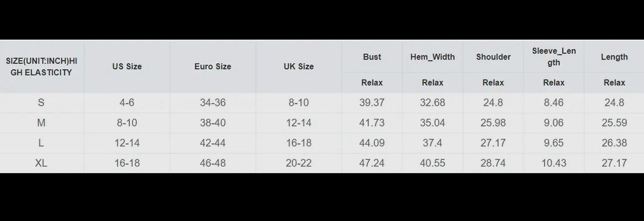Click the SIZE(UNIT:INCH) HIGH ELASTICITY header
644x221 pixels.
pos(42,67)
